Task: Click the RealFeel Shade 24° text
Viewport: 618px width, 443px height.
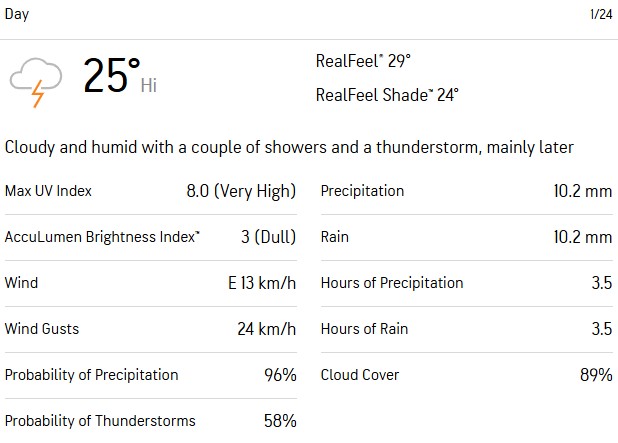Action: tap(387, 95)
